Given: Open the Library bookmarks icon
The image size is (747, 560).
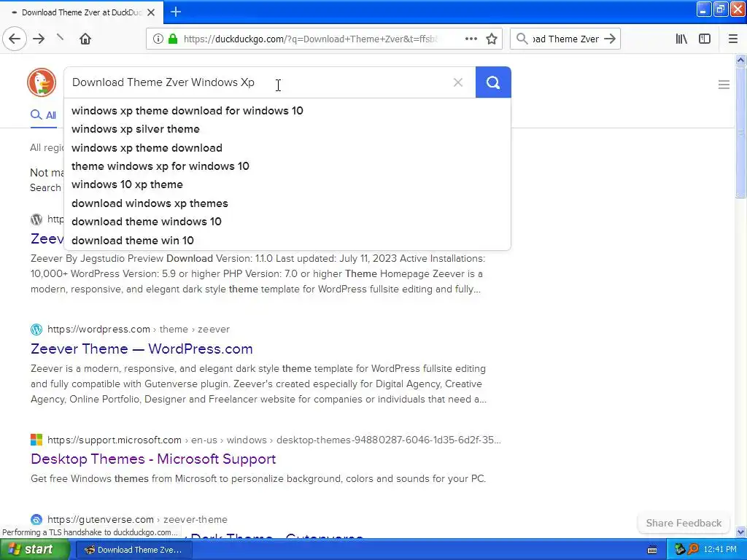Looking at the screenshot, I should pos(681,39).
